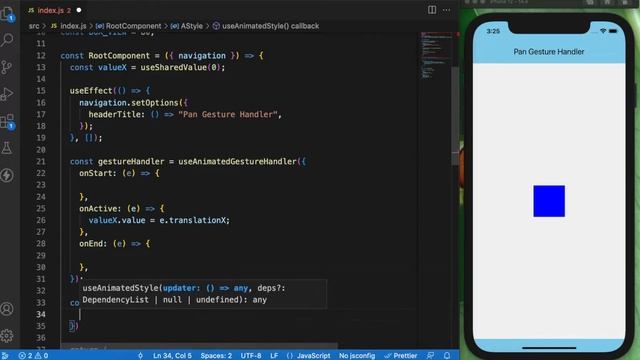Click Prettier in status bar
Viewport: 640px width, 360px height.
tap(401, 356)
